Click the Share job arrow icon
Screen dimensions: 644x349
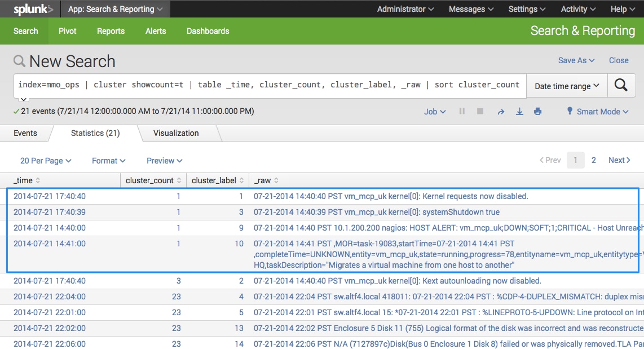[500, 112]
